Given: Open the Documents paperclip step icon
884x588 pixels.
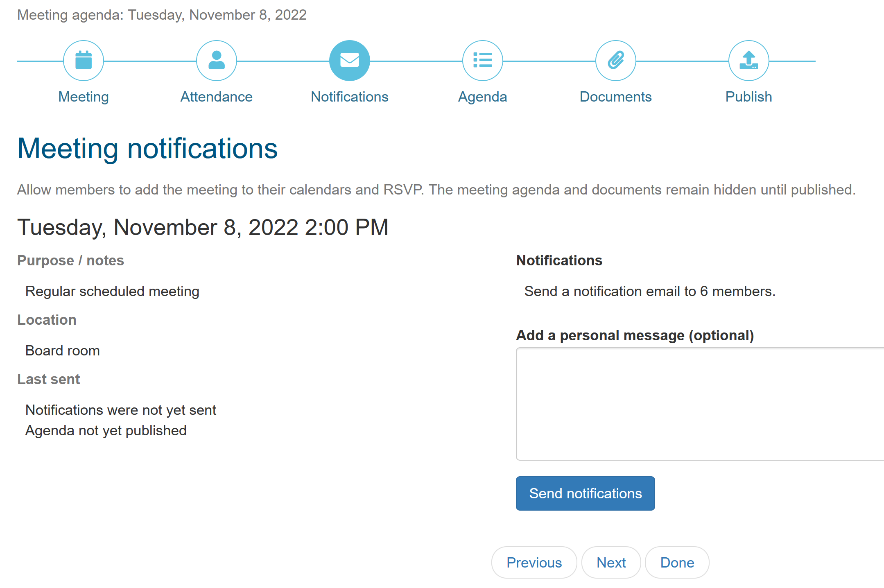Looking at the screenshot, I should [x=616, y=61].
